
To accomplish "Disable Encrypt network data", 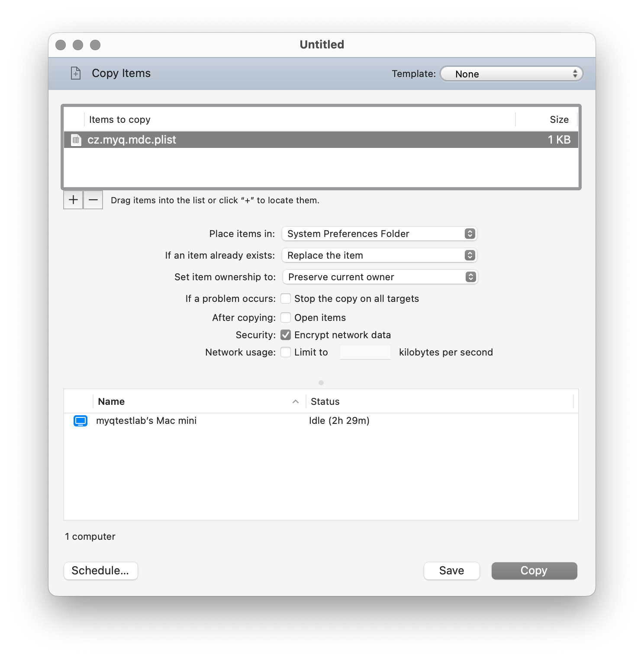I will [x=286, y=334].
